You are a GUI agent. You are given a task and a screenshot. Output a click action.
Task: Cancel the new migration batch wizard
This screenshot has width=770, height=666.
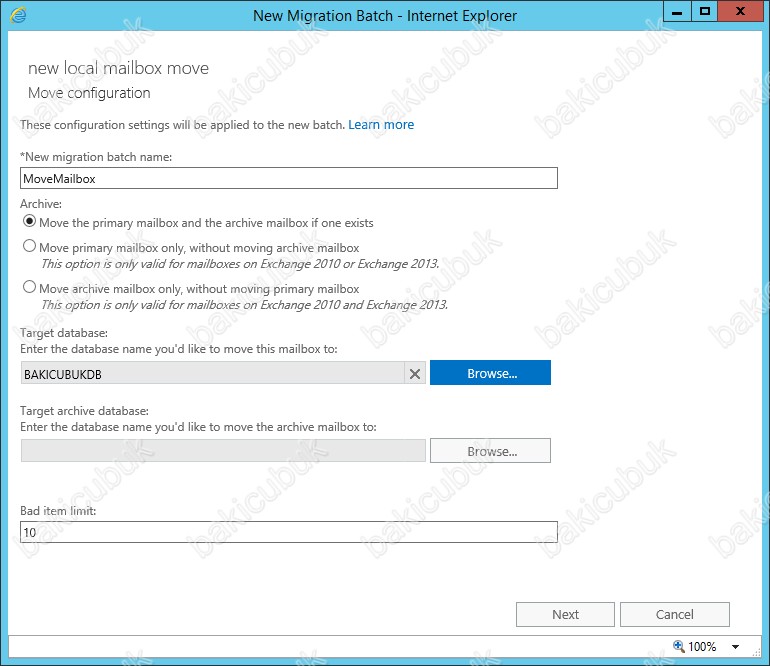[x=674, y=614]
